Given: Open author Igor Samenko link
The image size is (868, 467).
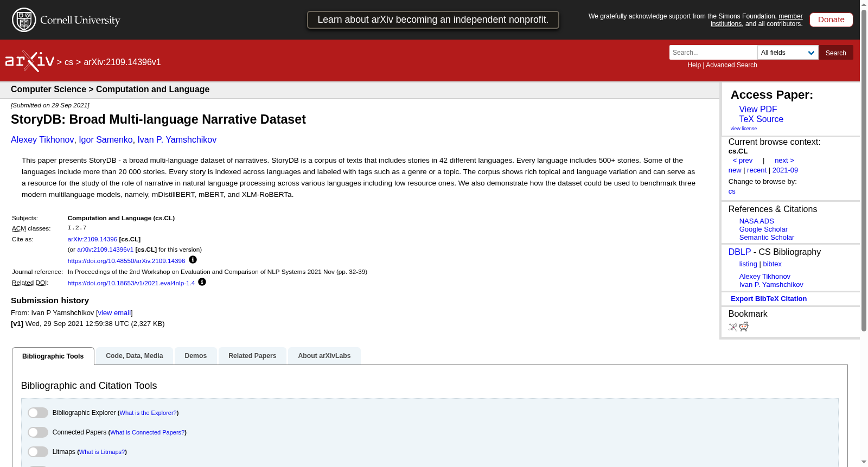Looking at the screenshot, I should click(x=106, y=139).
